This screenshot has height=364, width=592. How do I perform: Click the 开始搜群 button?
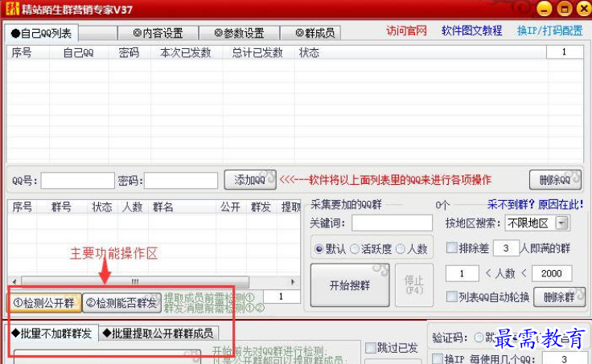tap(350, 285)
